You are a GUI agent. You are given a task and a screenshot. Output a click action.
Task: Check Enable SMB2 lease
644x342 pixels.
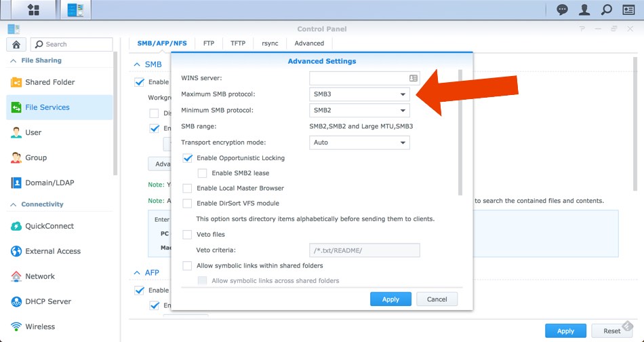[x=202, y=173]
